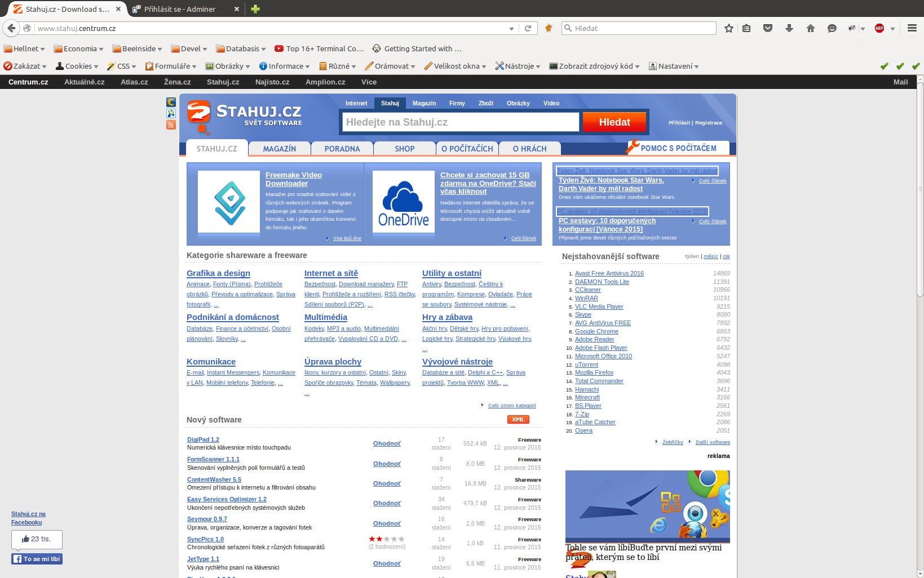This screenshot has height=578, width=924.
Task: Click the chat bubble toolbar icon
Action: point(832,28)
